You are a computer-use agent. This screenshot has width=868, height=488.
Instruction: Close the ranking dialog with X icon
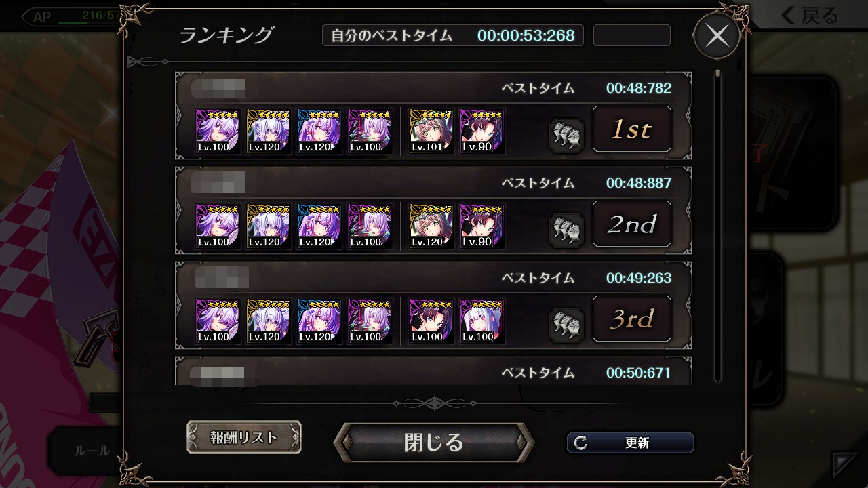(x=717, y=36)
